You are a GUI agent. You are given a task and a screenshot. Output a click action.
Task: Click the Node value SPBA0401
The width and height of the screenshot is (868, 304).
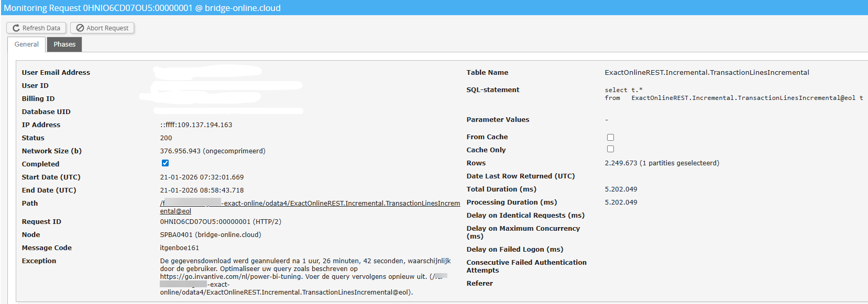[x=210, y=235]
